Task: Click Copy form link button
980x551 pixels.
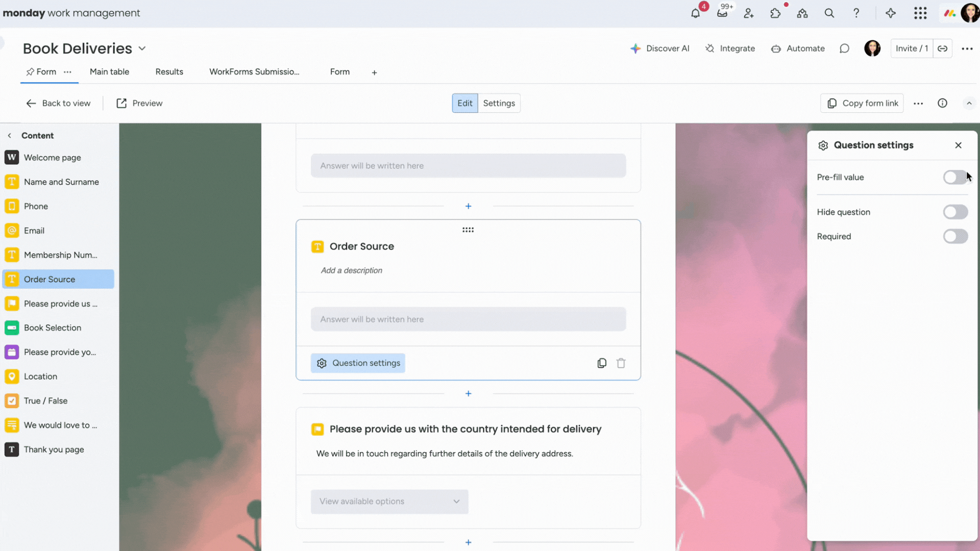Action: click(862, 103)
